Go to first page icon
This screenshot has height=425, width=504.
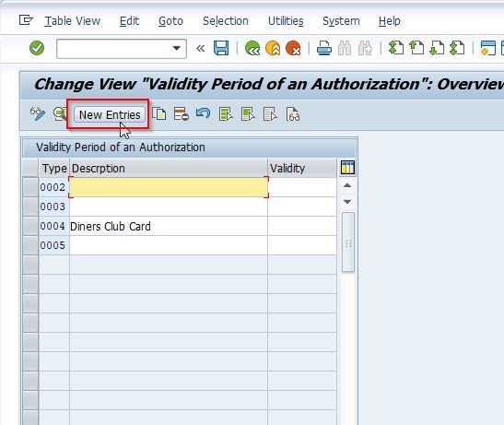coord(396,48)
